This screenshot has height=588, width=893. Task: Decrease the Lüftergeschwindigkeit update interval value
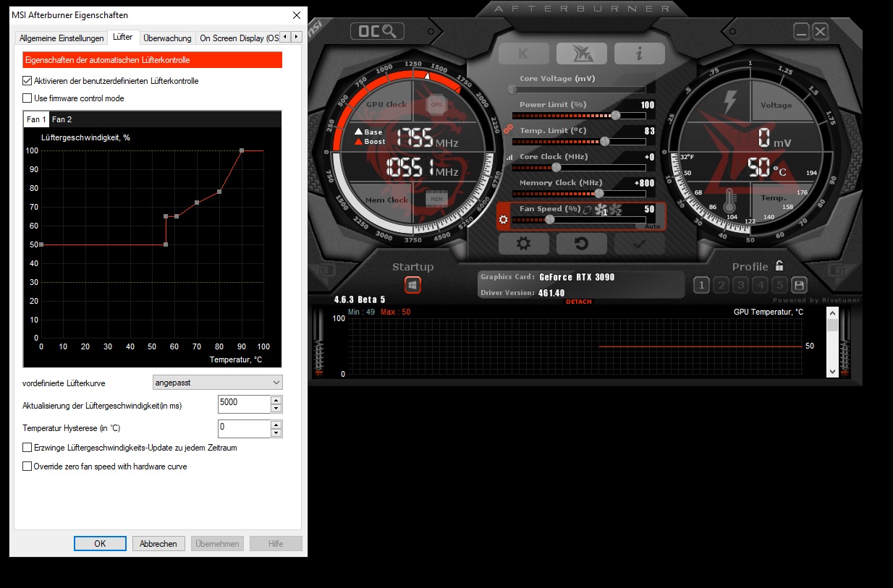[x=276, y=409]
